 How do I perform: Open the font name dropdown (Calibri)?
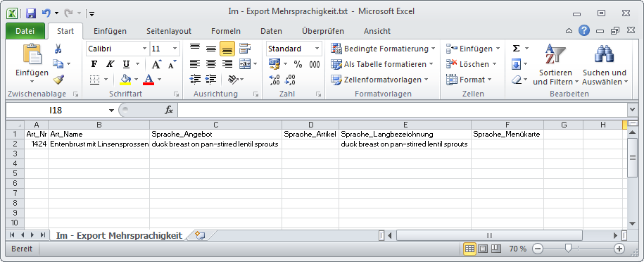pos(144,49)
